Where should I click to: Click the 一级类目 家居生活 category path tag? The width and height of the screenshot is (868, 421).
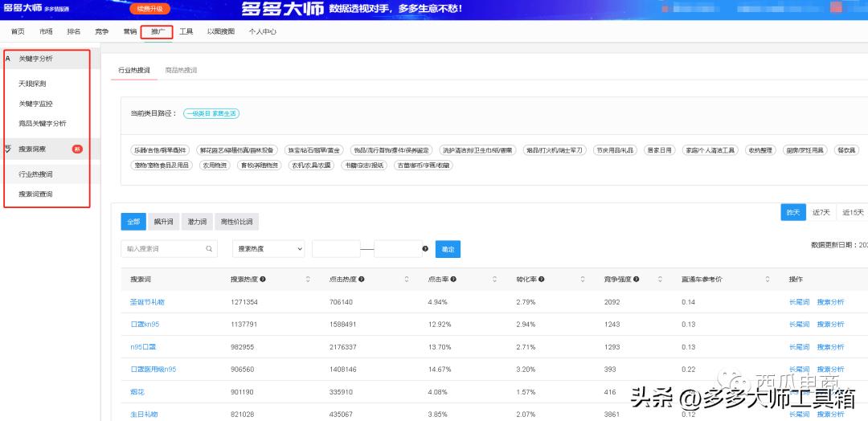(211, 113)
